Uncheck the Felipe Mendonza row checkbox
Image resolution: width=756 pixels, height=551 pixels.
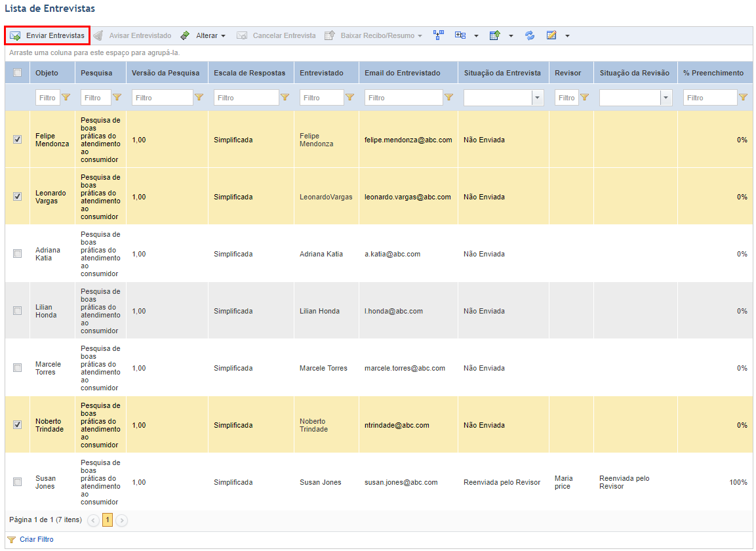(17, 140)
